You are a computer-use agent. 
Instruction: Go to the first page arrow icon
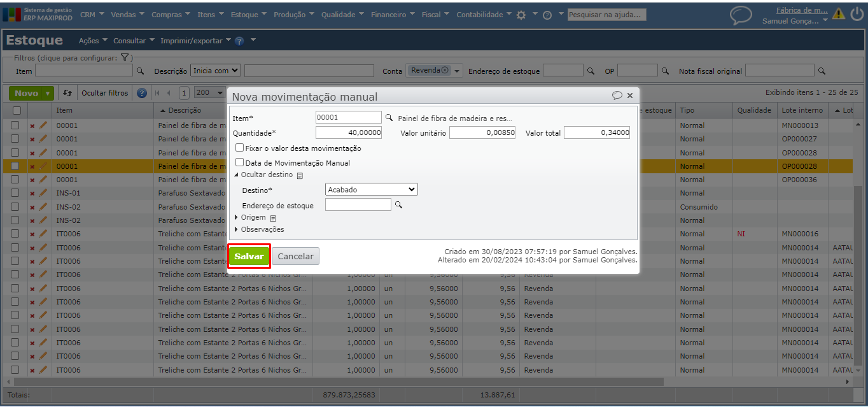(158, 93)
